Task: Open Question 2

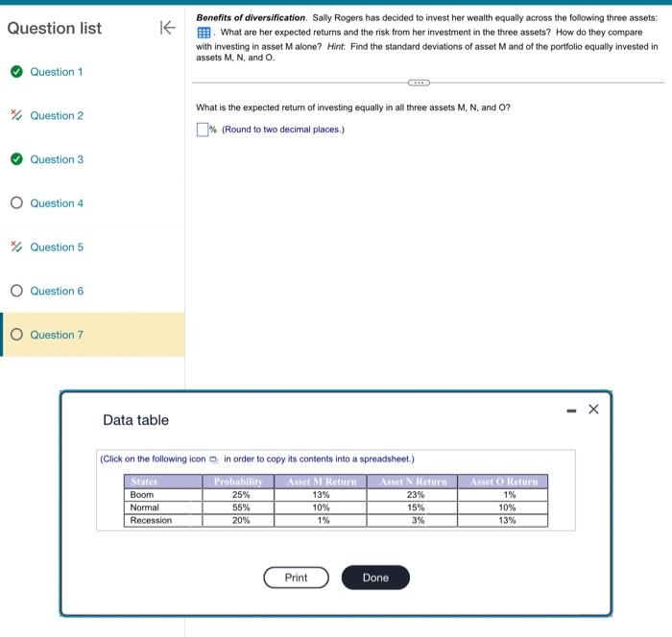Action: pyautogui.click(x=57, y=116)
